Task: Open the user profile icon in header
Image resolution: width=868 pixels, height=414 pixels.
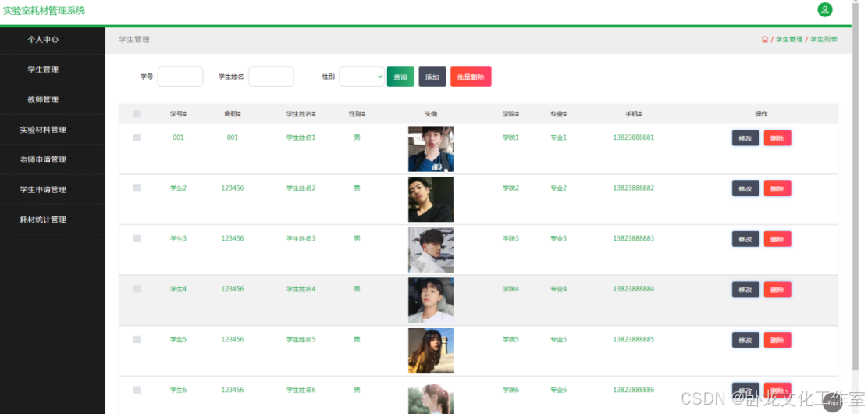Action: coord(825,9)
